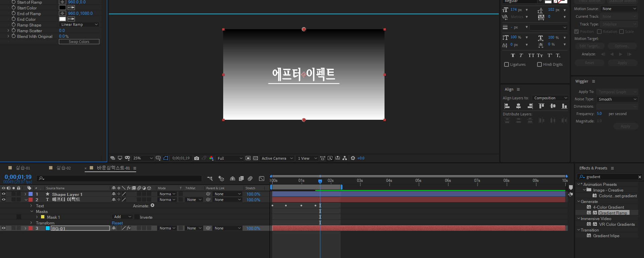The height and width of the screenshot is (258, 644).
Task: Collapse the Masks property group
Action: pos(32,211)
